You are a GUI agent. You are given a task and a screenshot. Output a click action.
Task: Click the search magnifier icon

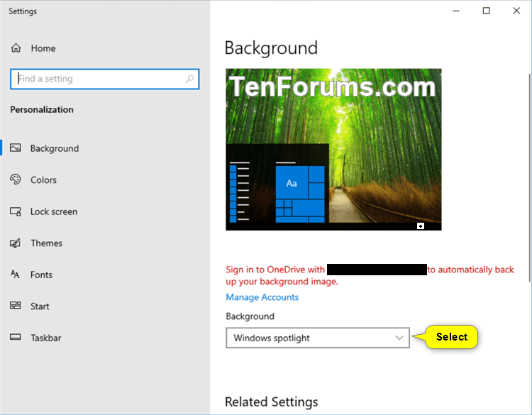[x=189, y=79]
